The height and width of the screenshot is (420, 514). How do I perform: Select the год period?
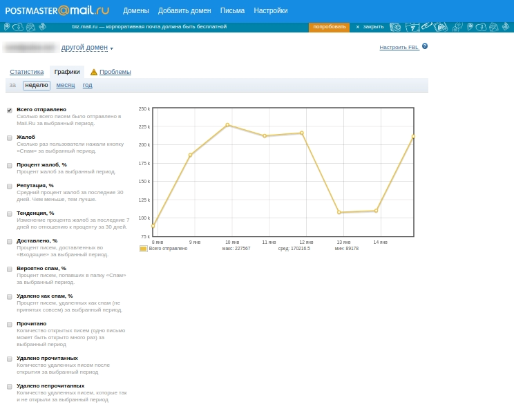87,85
